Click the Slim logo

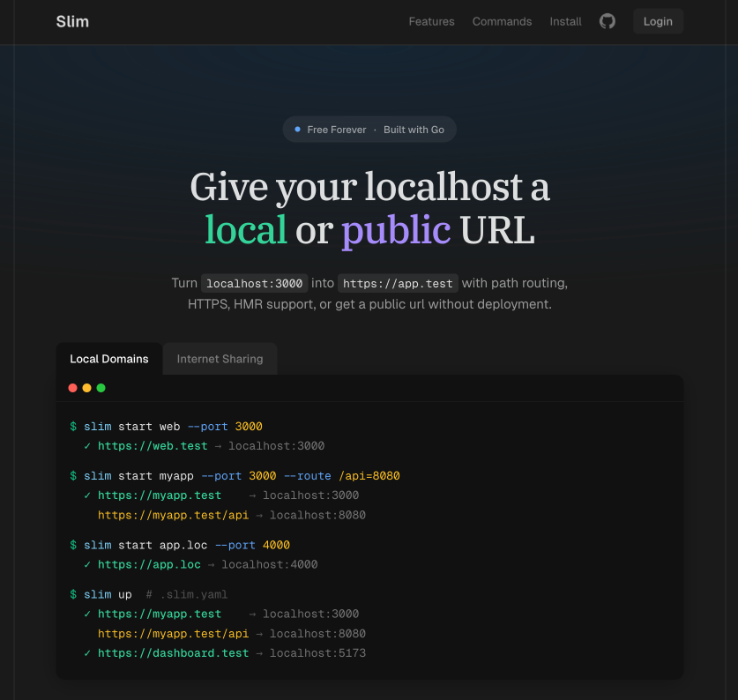click(72, 21)
